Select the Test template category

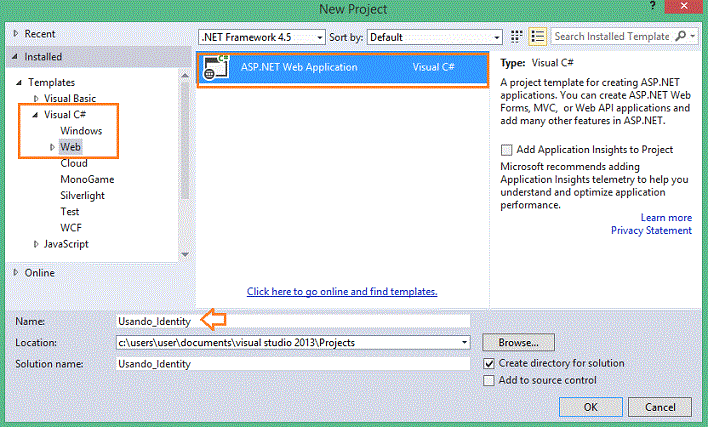point(70,212)
